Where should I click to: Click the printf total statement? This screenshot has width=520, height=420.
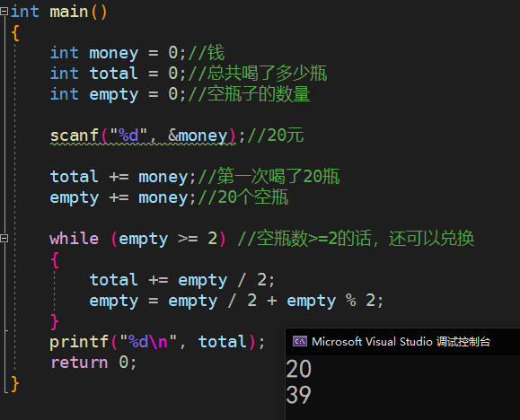tap(157, 342)
